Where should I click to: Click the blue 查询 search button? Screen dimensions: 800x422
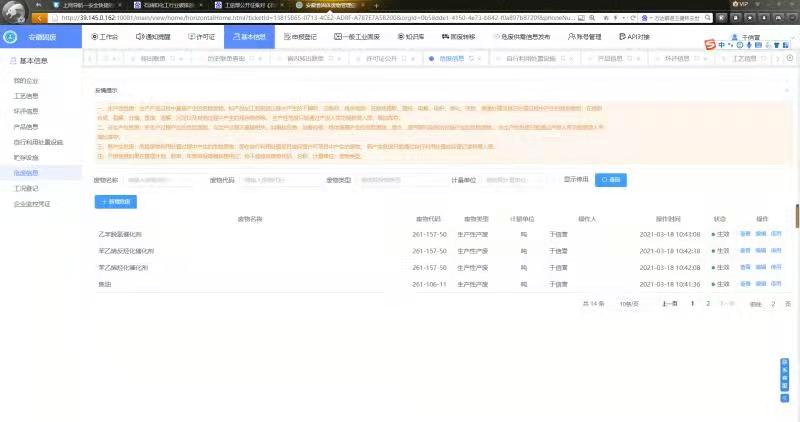click(611, 180)
